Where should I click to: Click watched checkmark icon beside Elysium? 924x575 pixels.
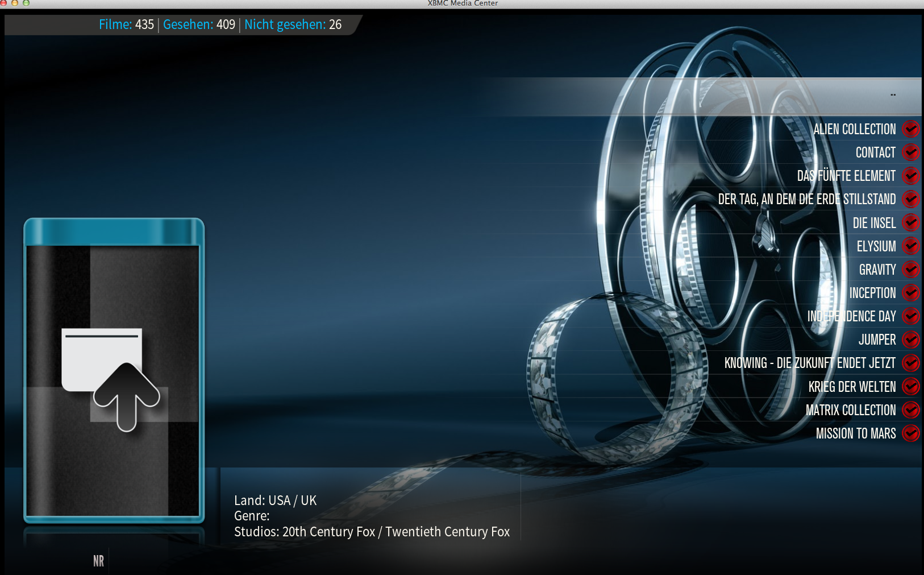pyautogui.click(x=911, y=246)
